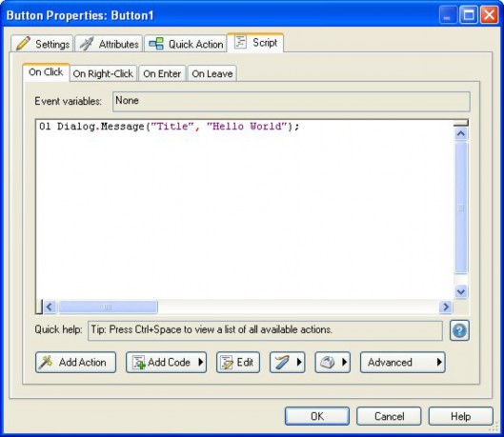Click the Cancel button
504x437 pixels.
(x=389, y=416)
